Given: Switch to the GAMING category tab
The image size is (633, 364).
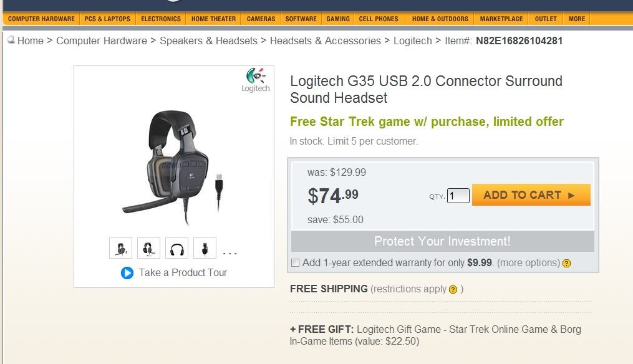Looking at the screenshot, I should pyautogui.click(x=337, y=19).
